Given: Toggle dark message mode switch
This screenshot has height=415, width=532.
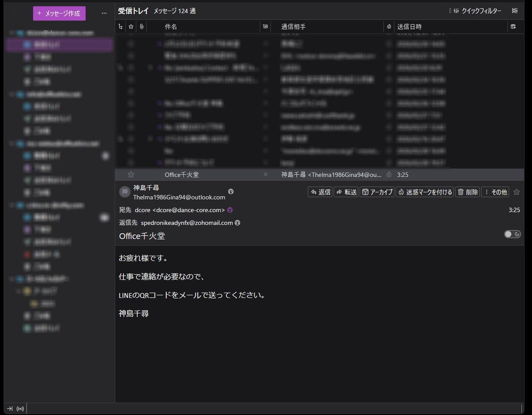Looking at the screenshot, I should click(512, 234).
